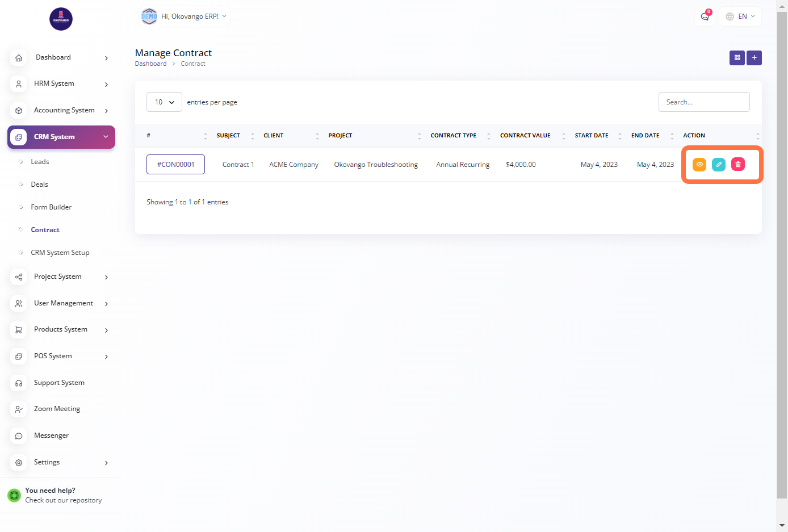
Task: Open the green help repository icon
Action: pos(14,496)
